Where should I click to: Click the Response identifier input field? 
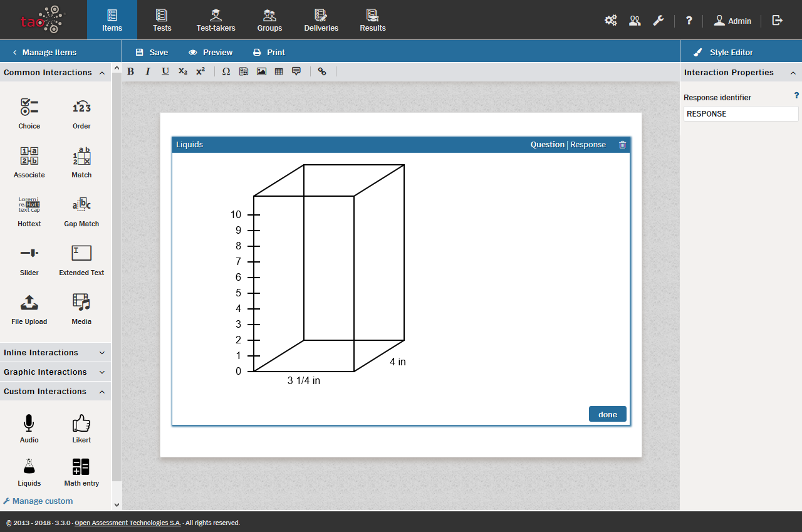741,114
